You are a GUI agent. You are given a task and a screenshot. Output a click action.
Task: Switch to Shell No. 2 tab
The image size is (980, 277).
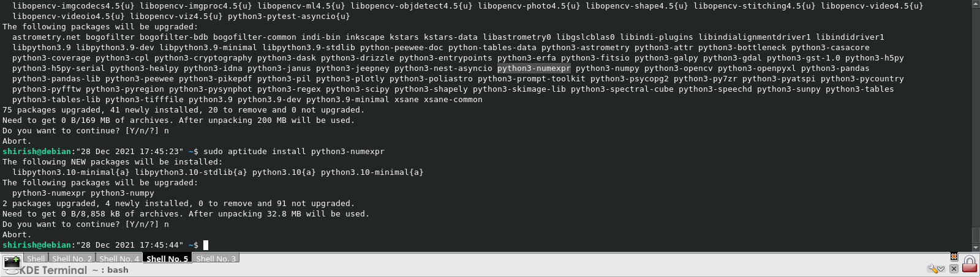pyautogui.click(x=72, y=259)
